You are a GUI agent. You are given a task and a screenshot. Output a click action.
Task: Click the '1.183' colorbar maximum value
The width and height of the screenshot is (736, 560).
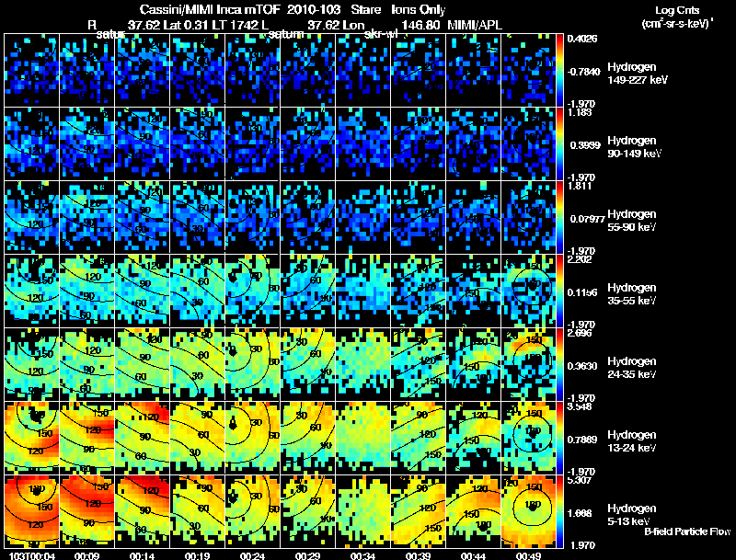click(580, 112)
